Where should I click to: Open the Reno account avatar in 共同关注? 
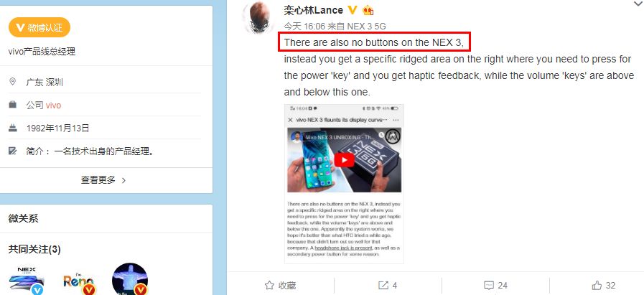pyautogui.click(x=79, y=281)
